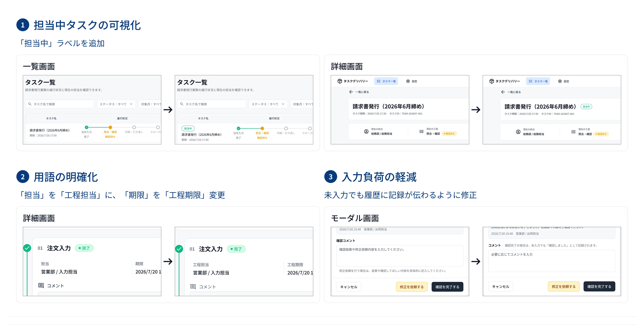Click 現在の担当 person icon in detail view lacking 担当中 badge
644x325 pixels.
(366, 131)
